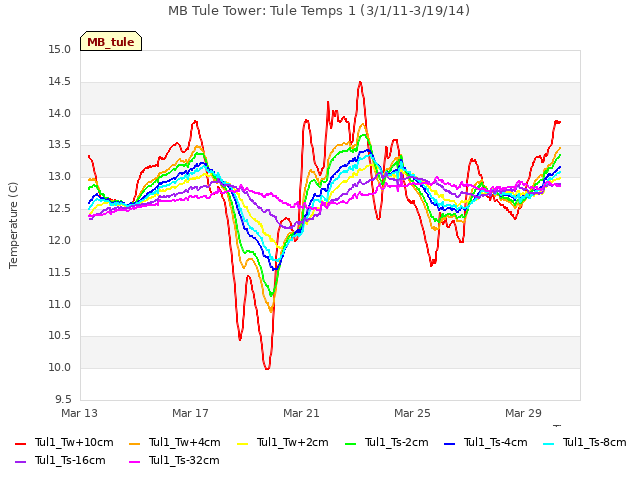Click the 13.5 y-axis tick label

coord(60,145)
